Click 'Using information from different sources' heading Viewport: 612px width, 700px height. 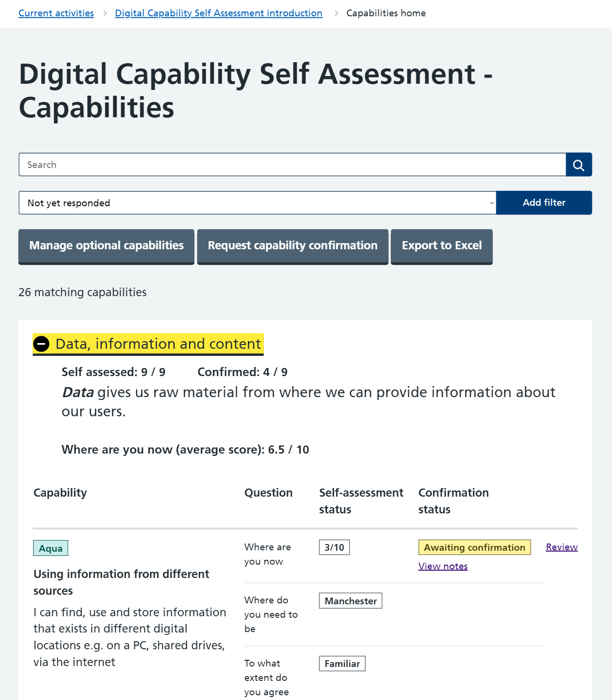coord(121,582)
